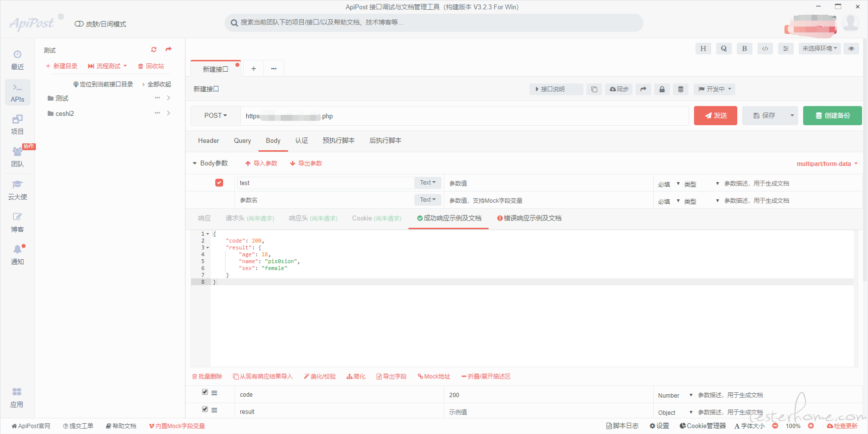This screenshot has height=434, width=868.
Task: Open the Cookie管理器 in status bar
Action: click(703, 426)
